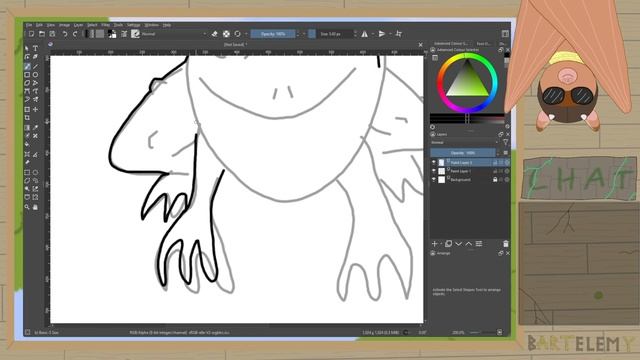Open layer properties button

pyautogui.click(x=479, y=244)
